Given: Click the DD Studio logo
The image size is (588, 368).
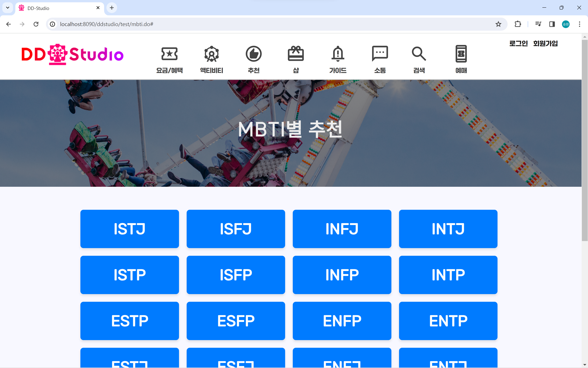Looking at the screenshot, I should 72,54.
